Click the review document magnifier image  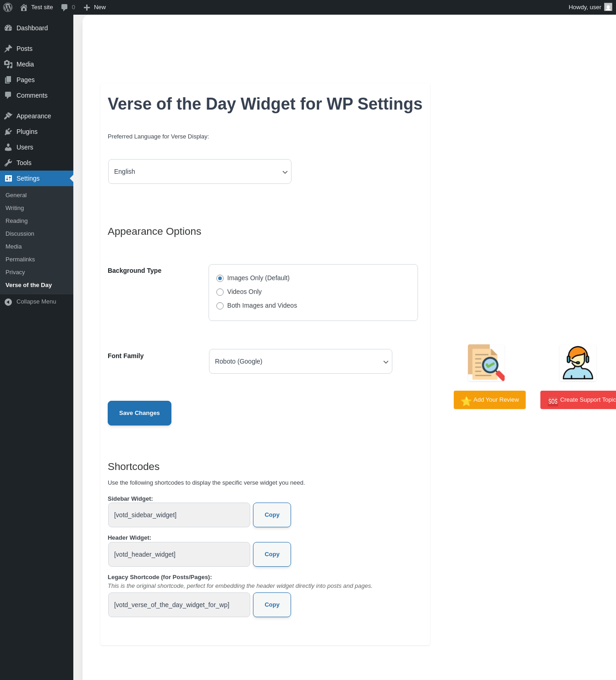pos(486,363)
